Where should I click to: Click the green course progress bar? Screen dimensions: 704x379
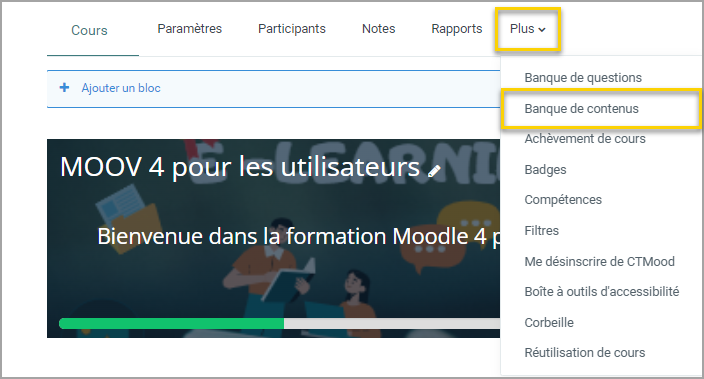coord(171,323)
